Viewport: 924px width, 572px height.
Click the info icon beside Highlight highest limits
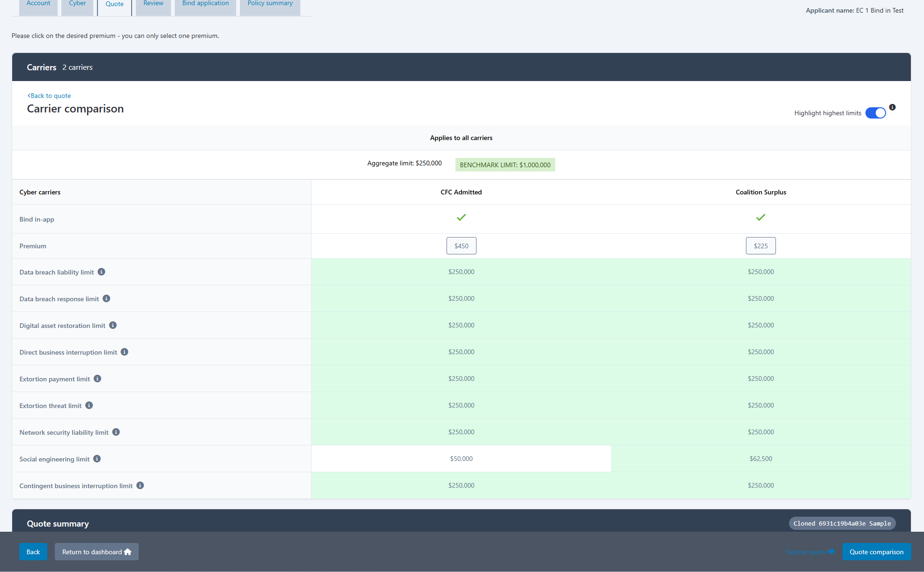(x=892, y=107)
